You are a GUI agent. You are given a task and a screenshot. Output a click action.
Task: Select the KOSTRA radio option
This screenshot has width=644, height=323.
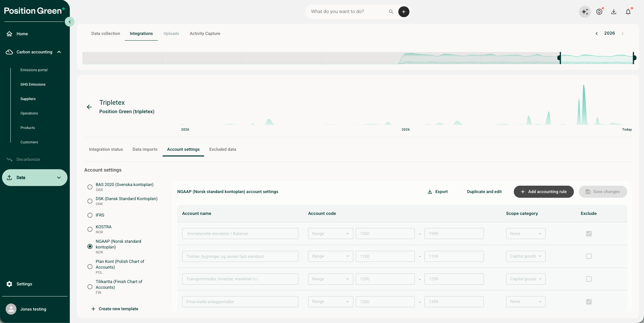pos(90,229)
